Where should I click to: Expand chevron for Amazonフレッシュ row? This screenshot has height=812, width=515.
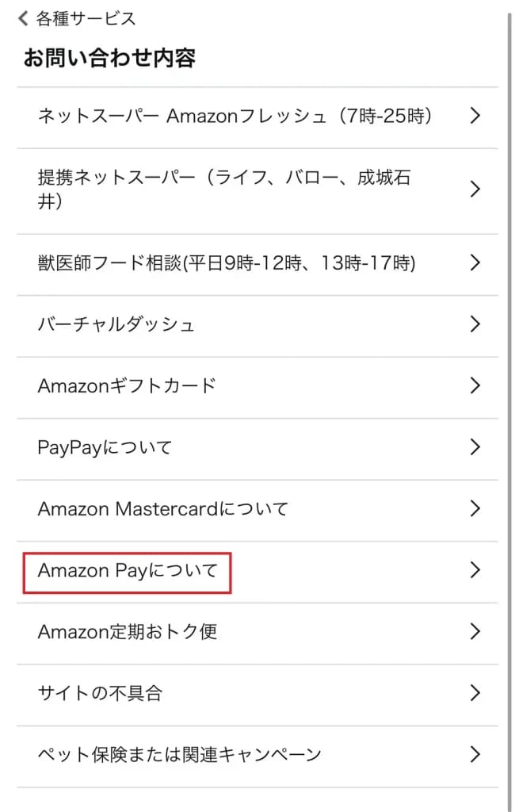475,117
